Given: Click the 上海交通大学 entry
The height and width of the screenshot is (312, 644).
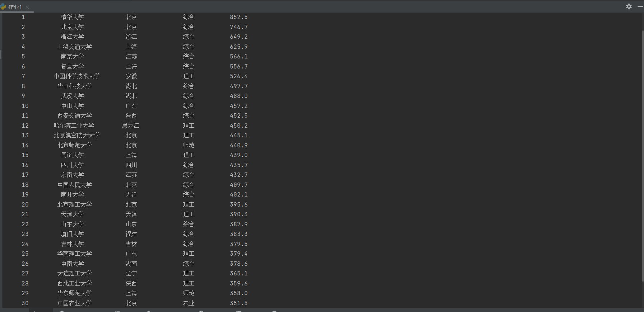Looking at the screenshot, I should pos(74,47).
